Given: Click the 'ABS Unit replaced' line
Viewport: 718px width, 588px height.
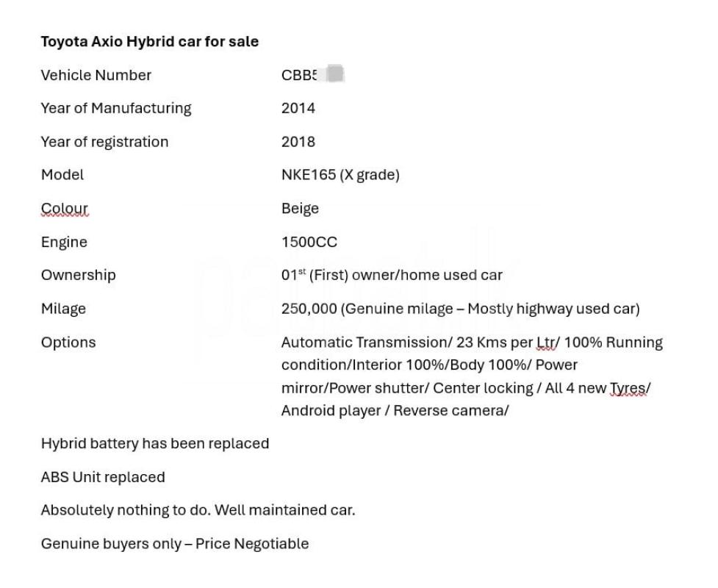Looking at the screenshot, I should 103,477.
